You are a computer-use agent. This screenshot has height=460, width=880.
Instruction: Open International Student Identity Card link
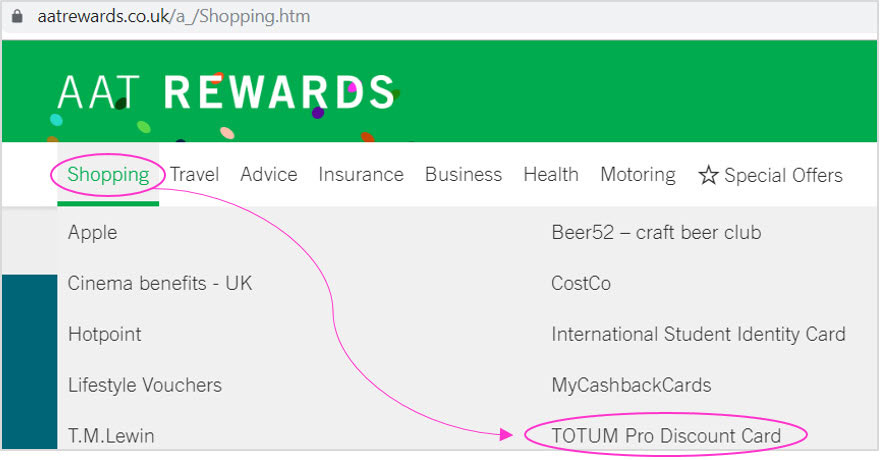coord(698,334)
